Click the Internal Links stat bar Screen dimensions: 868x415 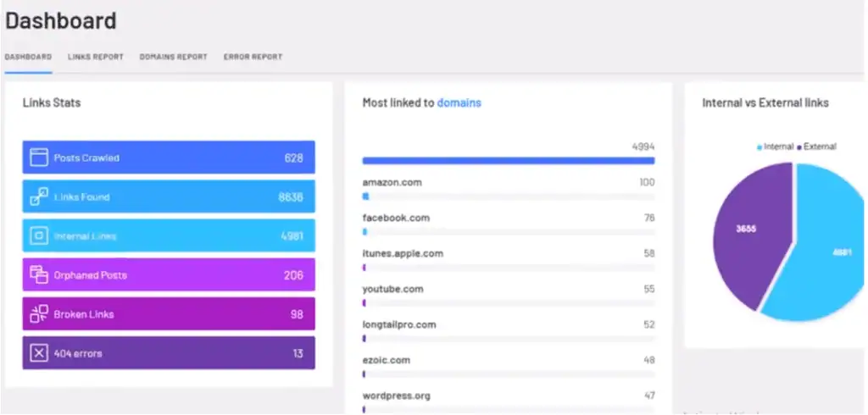click(x=169, y=235)
